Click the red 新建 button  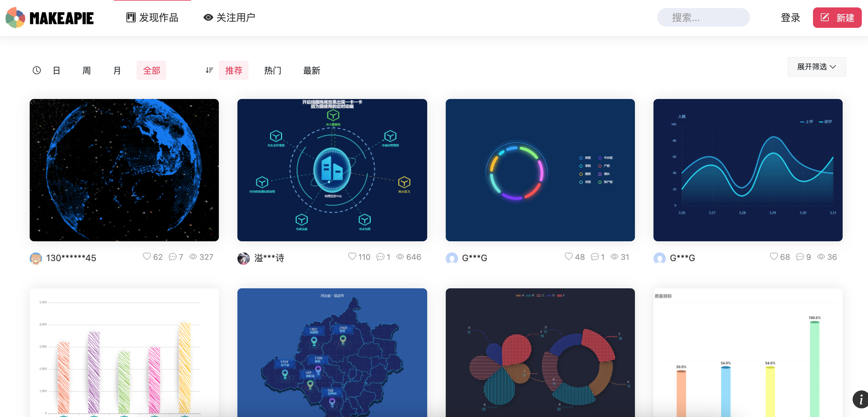coord(837,18)
